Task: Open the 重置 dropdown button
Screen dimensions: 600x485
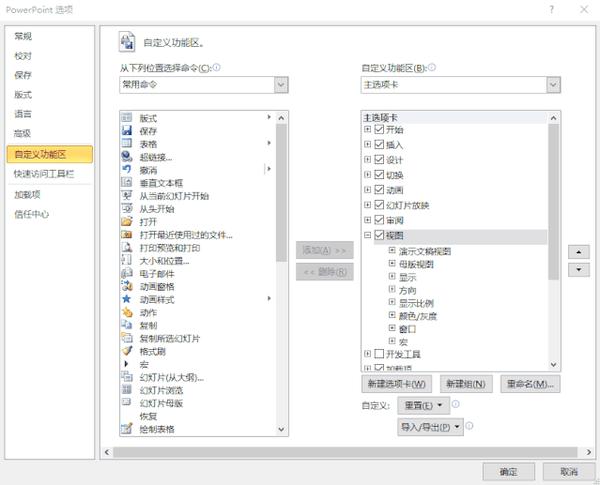Action: tap(423, 405)
